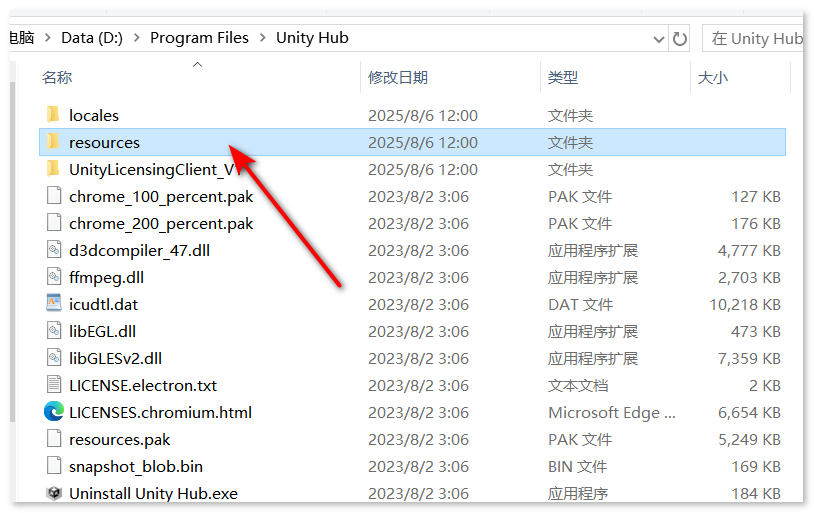Click the Uninstall Unity Hub.exe Unity icon
Viewport: 814px width, 513px height.
pyautogui.click(x=54, y=493)
